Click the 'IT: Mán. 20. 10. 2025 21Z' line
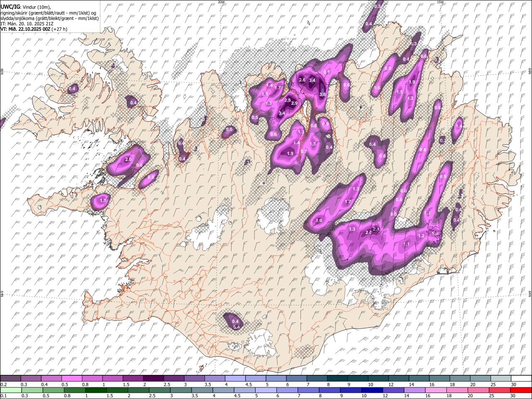 27,24
